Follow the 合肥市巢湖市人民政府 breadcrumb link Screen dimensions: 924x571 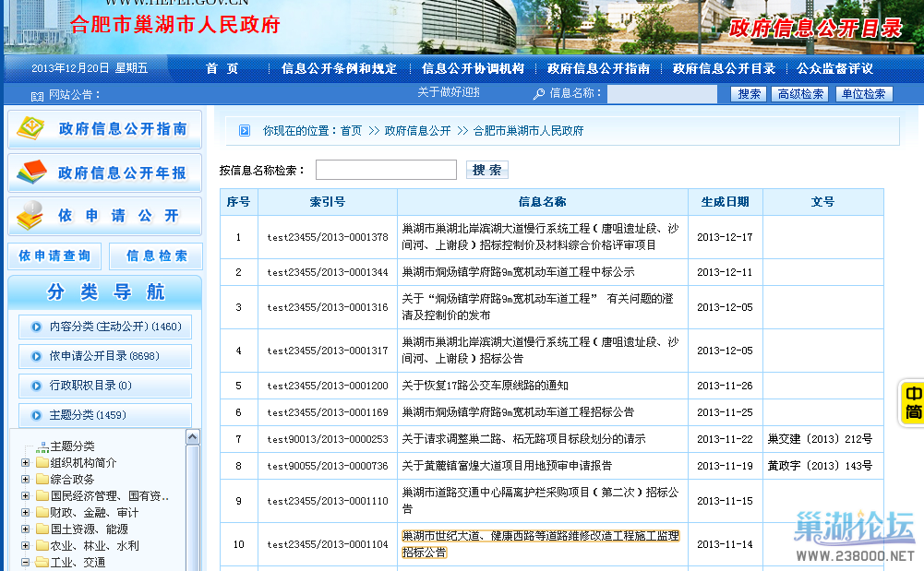click(x=529, y=131)
